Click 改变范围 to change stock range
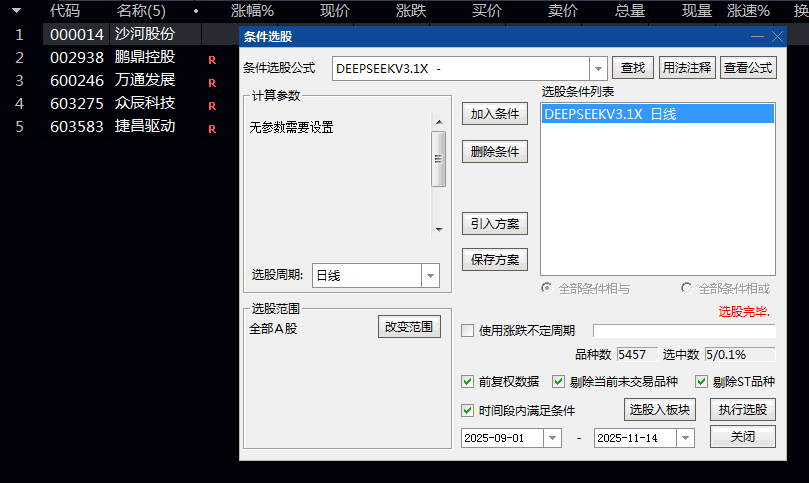The image size is (809, 483). [x=409, y=327]
